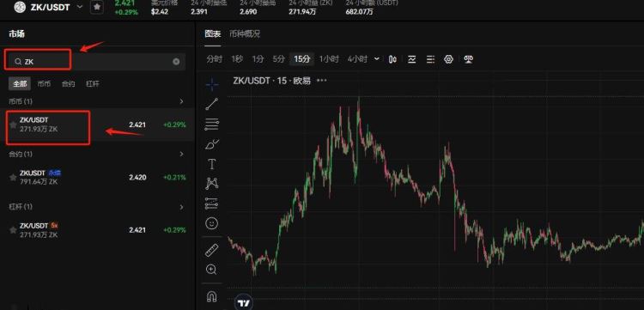Screen dimensions: 644x310
Task: Click the zoom in magnifier tool
Action: tap(212, 270)
